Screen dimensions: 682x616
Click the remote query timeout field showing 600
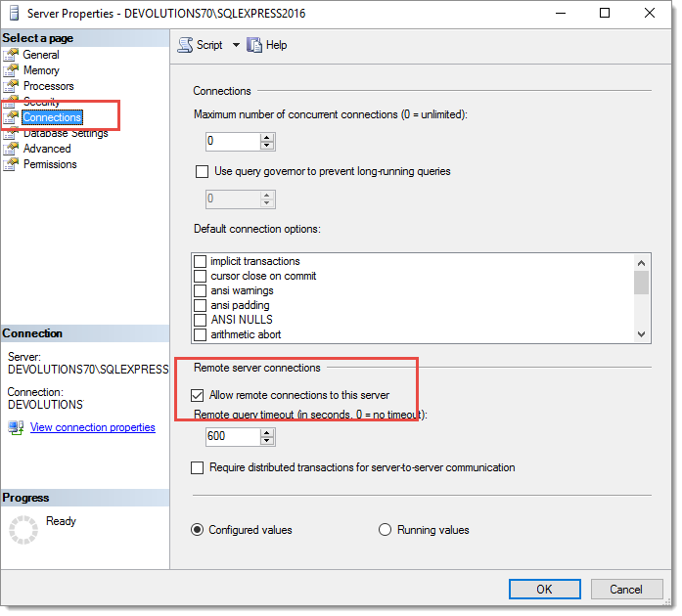[234, 437]
